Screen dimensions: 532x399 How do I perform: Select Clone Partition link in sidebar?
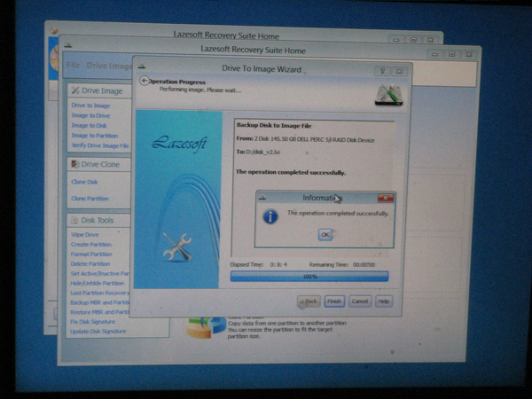tap(90, 199)
